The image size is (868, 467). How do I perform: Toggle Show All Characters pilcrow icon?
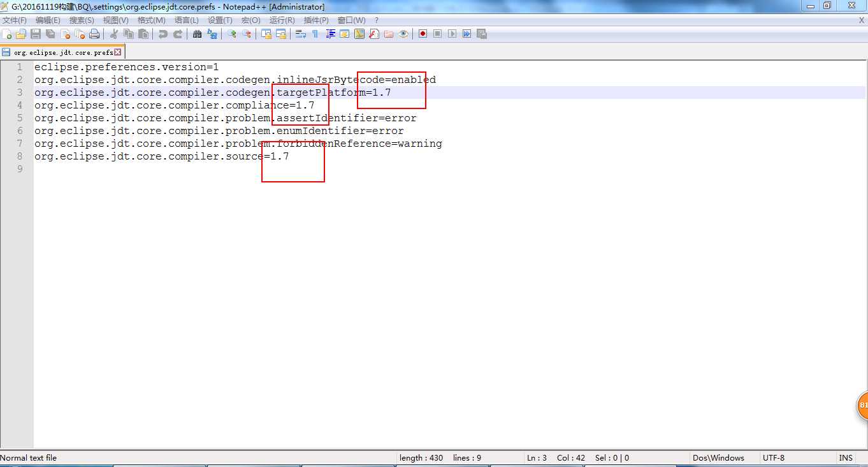[315, 34]
